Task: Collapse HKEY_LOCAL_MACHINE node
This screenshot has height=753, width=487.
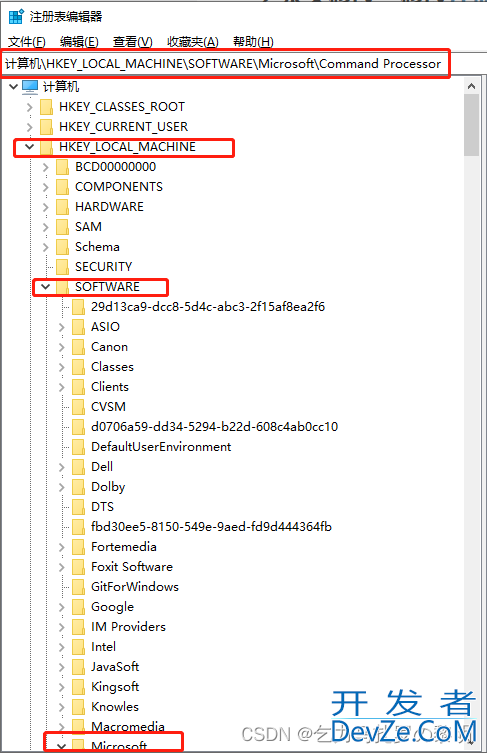Action: tap(30, 146)
